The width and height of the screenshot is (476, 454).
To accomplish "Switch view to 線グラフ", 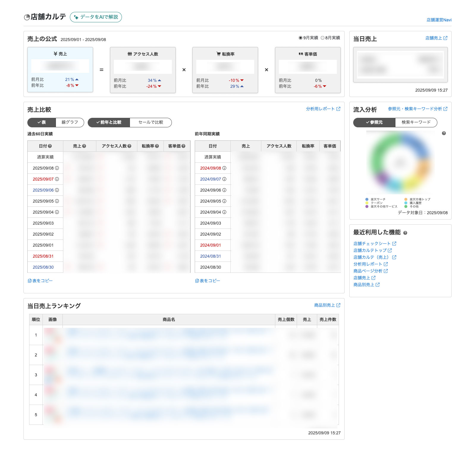I will coord(70,122).
